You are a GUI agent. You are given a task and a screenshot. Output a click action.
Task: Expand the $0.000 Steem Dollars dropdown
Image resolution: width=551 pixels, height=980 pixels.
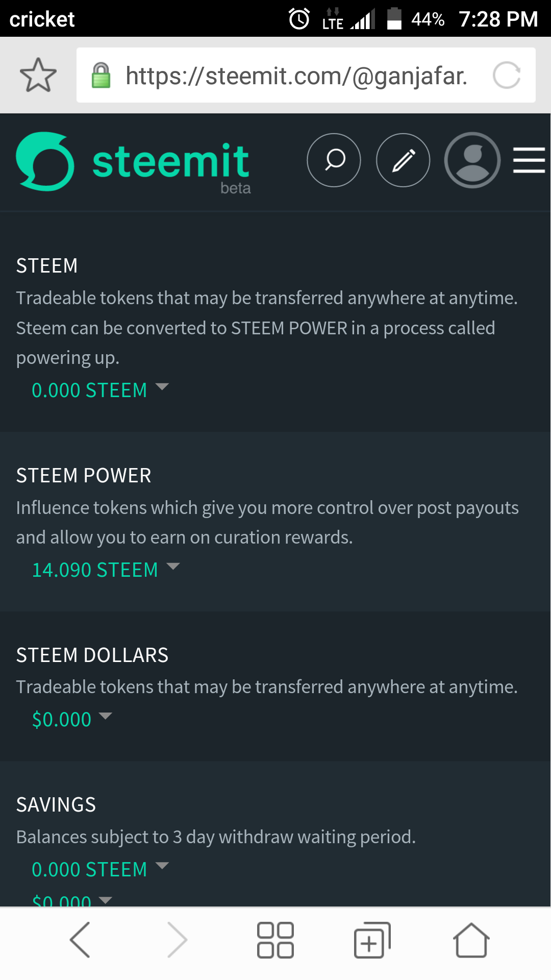pos(72,719)
